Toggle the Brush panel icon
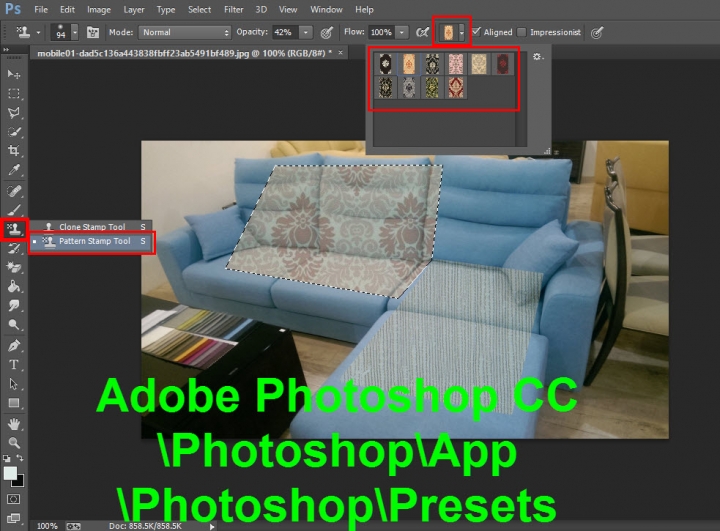Viewport: 720px width, 531px height. pos(92,33)
